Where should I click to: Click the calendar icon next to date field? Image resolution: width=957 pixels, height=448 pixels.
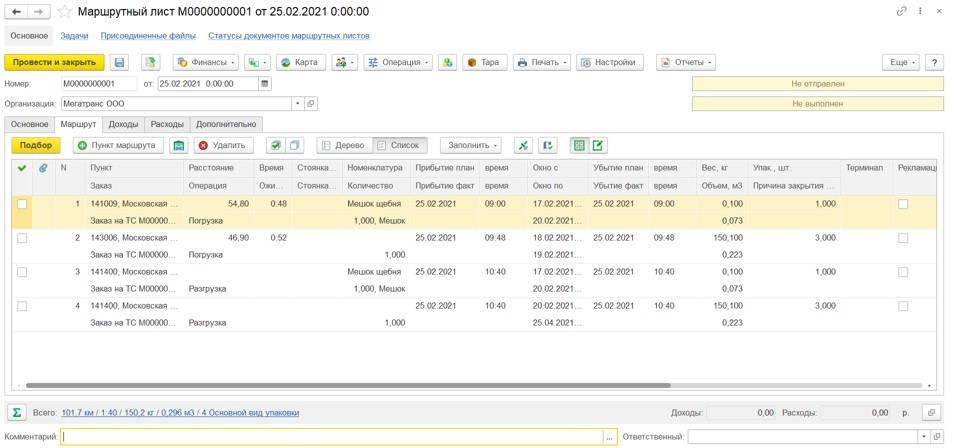click(x=265, y=84)
